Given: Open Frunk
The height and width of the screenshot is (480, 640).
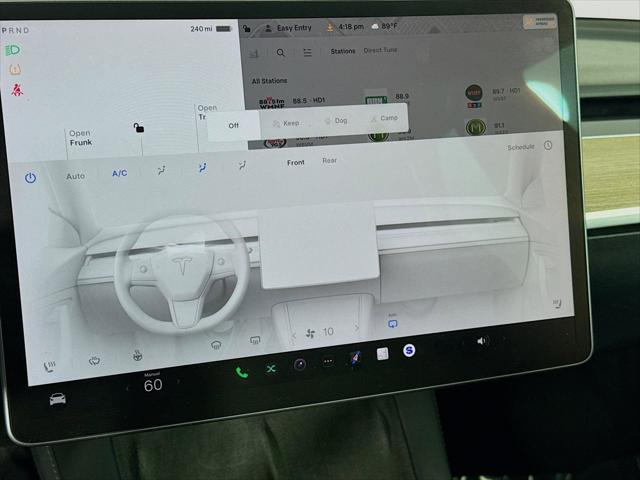Looking at the screenshot, I should [x=80, y=138].
